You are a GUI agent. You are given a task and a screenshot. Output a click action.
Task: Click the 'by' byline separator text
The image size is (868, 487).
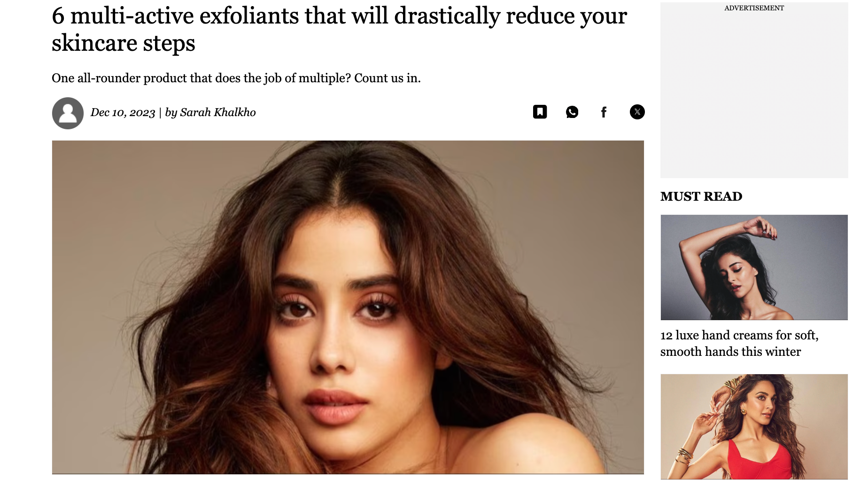tap(171, 113)
